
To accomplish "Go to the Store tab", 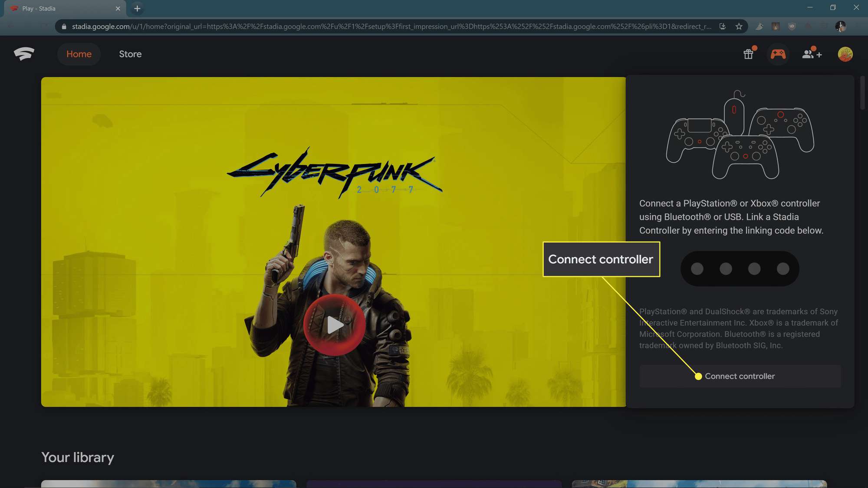I will pyautogui.click(x=130, y=54).
